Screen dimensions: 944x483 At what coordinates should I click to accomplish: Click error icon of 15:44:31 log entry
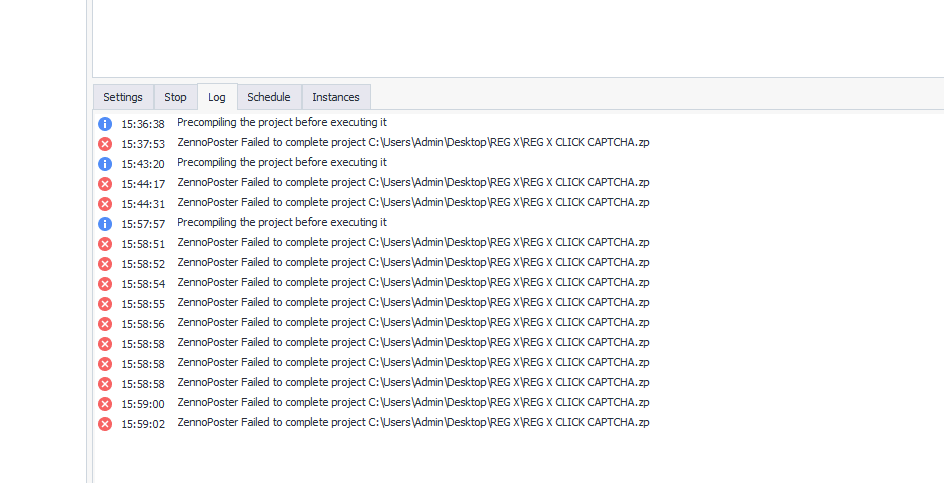tap(105, 204)
